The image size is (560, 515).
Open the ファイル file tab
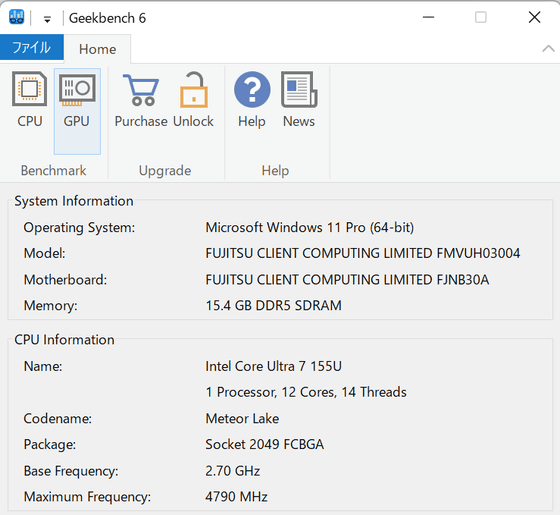click(32, 48)
